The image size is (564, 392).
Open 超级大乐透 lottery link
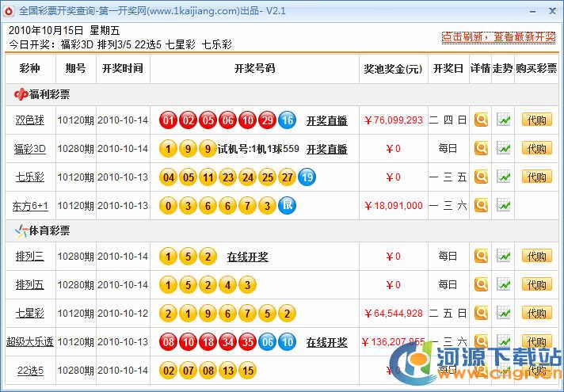(30, 341)
